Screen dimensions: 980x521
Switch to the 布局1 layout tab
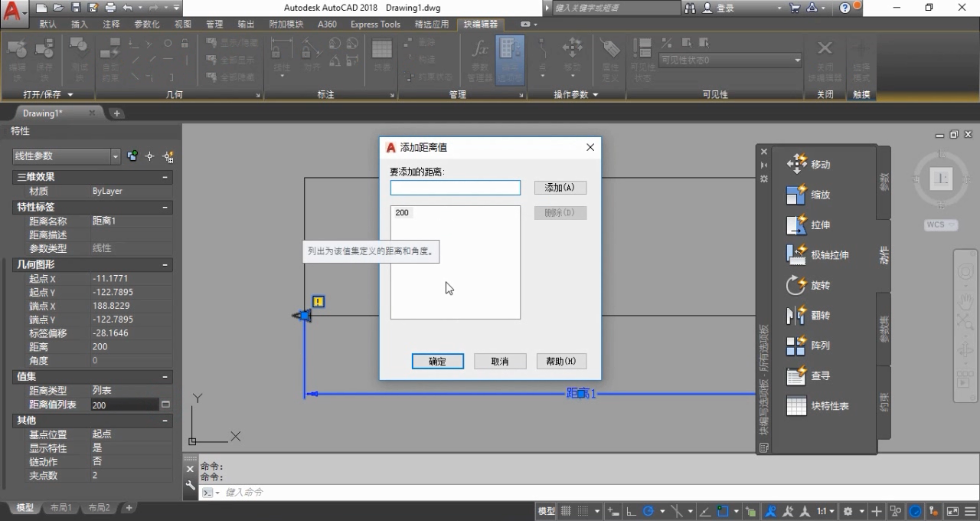click(x=60, y=508)
